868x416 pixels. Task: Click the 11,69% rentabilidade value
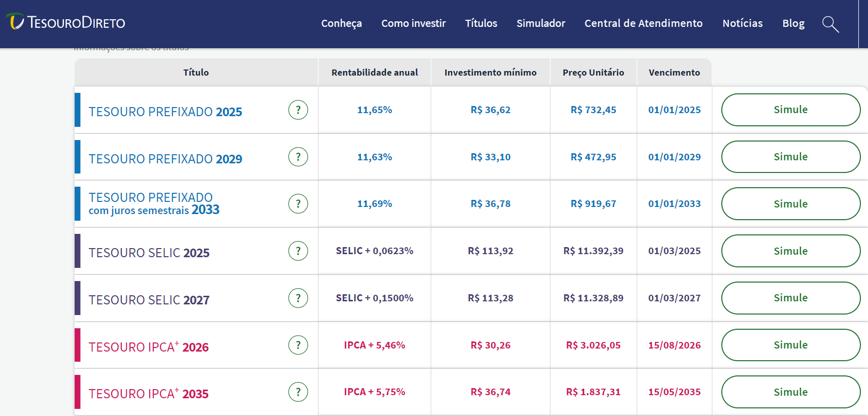375,203
